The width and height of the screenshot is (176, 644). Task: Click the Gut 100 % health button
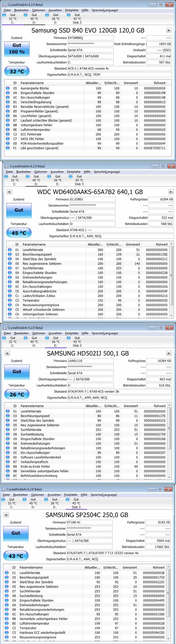click(x=17, y=49)
